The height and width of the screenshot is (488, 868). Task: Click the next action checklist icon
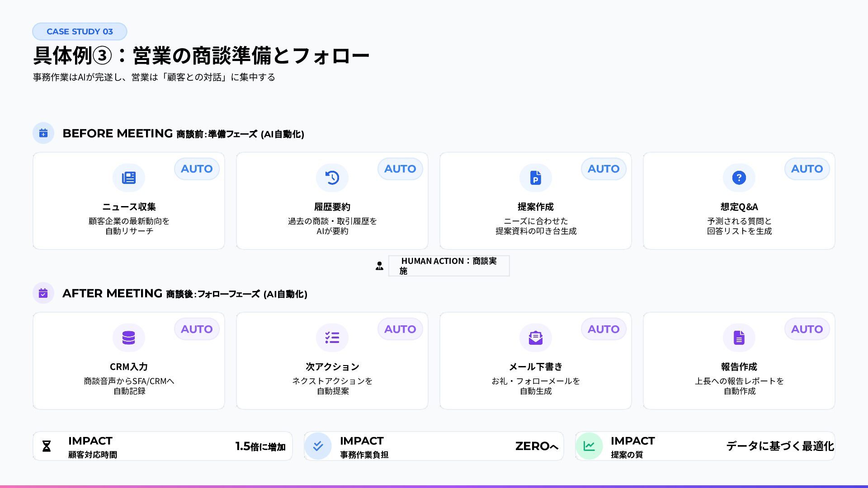[332, 338]
